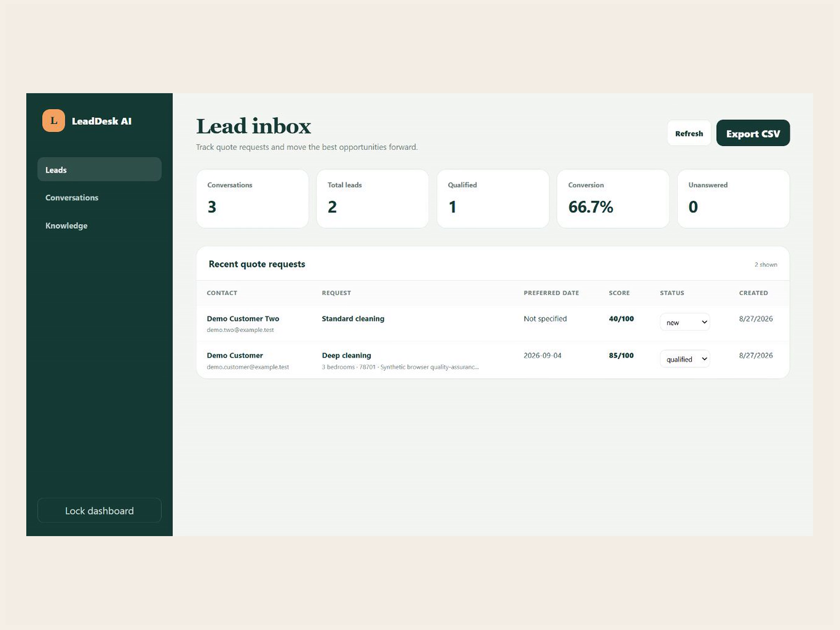
Task: Select the Total leads stat card
Action: 372,198
